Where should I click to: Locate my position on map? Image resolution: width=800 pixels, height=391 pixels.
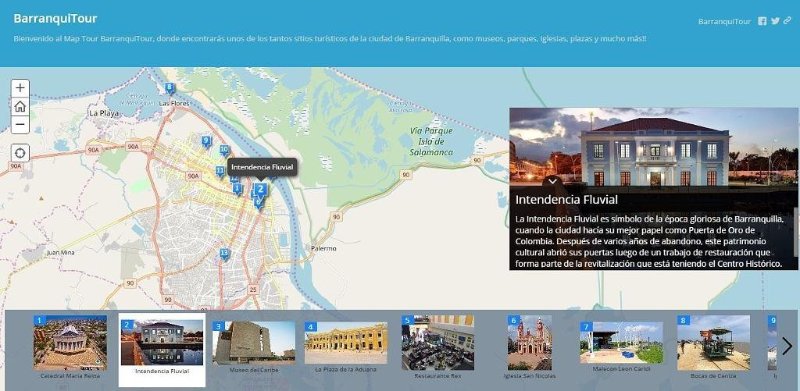[20, 153]
